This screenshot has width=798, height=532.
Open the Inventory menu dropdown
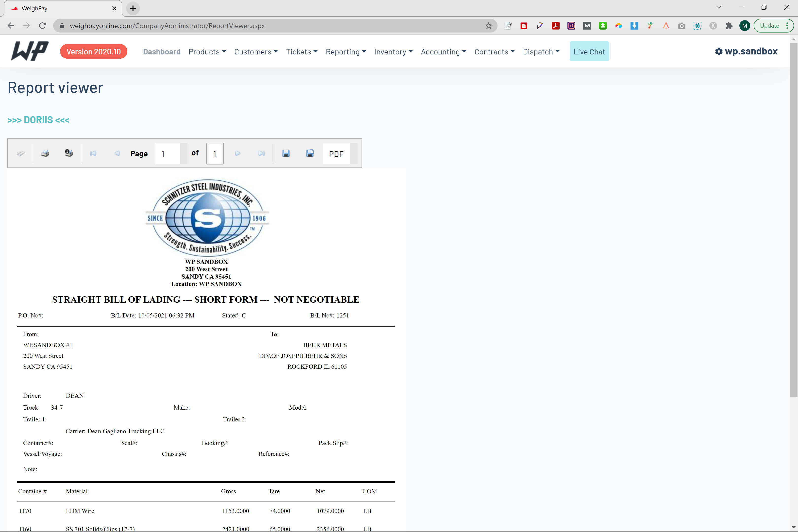pyautogui.click(x=393, y=51)
